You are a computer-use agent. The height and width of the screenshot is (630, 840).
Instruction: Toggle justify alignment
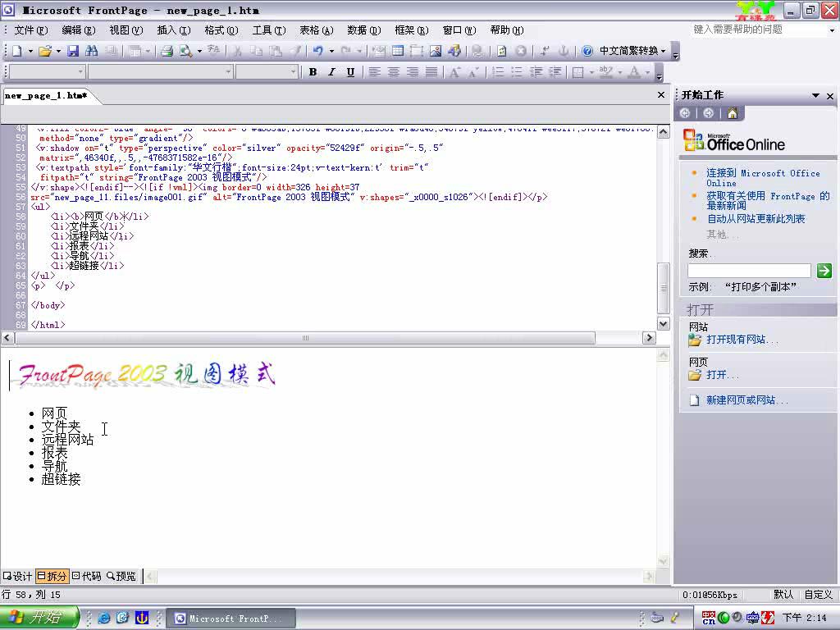tap(431, 72)
